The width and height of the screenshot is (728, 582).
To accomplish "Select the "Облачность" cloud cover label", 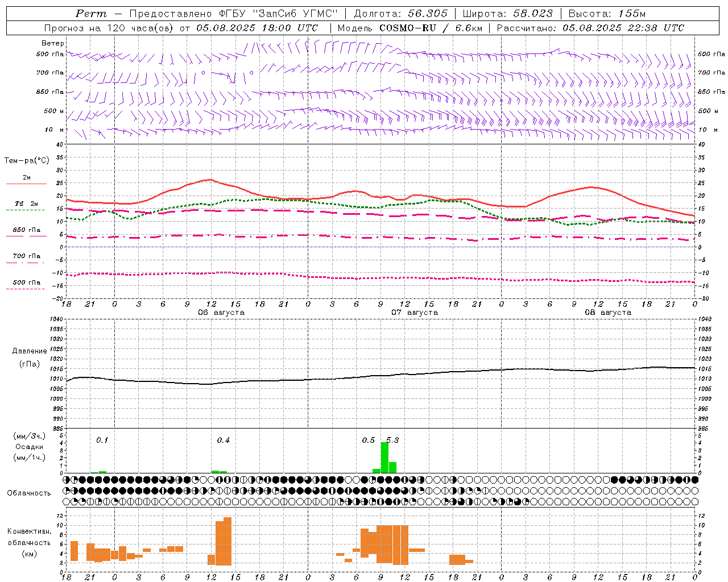I will pyautogui.click(x=29, y=493).
